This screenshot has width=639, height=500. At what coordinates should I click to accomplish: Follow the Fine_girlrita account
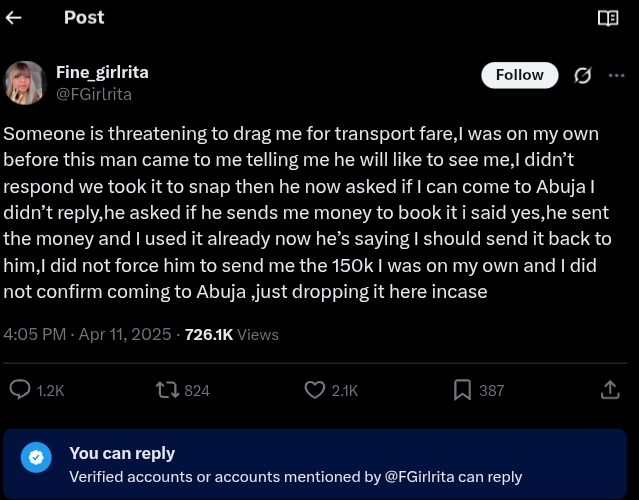[519, 75]
